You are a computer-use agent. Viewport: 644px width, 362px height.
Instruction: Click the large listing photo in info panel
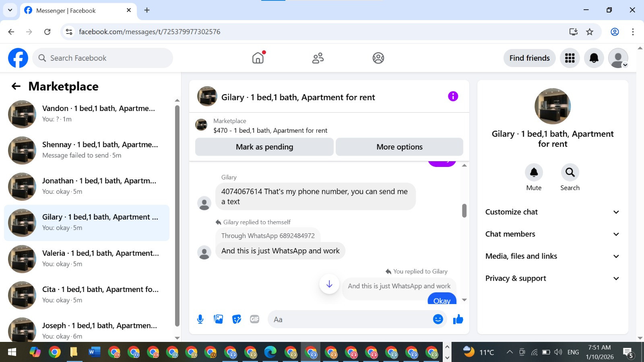(553, 106)
